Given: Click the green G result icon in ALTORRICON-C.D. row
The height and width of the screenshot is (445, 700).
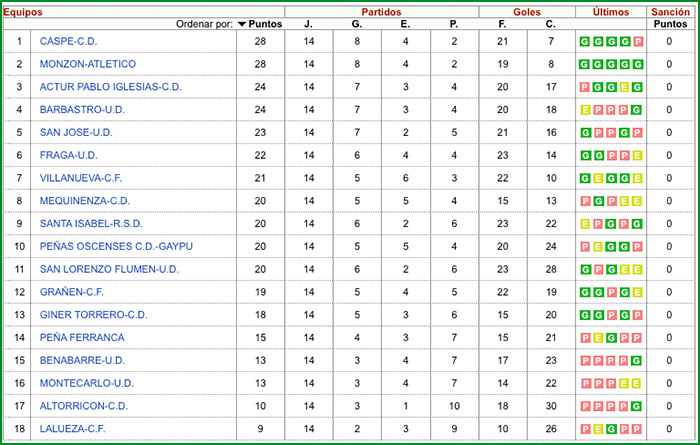Looking at the screenshot, I should tap(637, 406).
